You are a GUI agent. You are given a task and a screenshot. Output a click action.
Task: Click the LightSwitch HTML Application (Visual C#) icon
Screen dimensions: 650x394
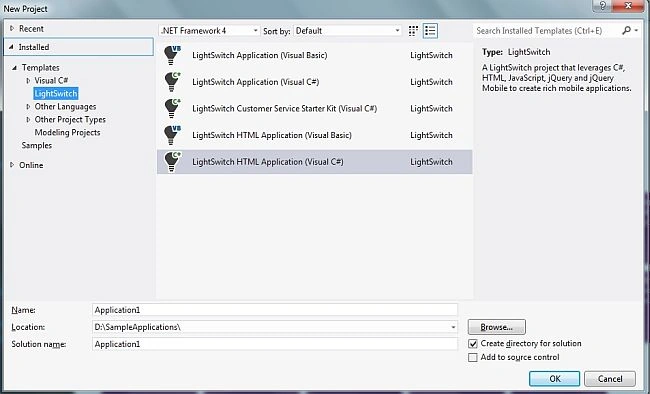coord(172,162)
